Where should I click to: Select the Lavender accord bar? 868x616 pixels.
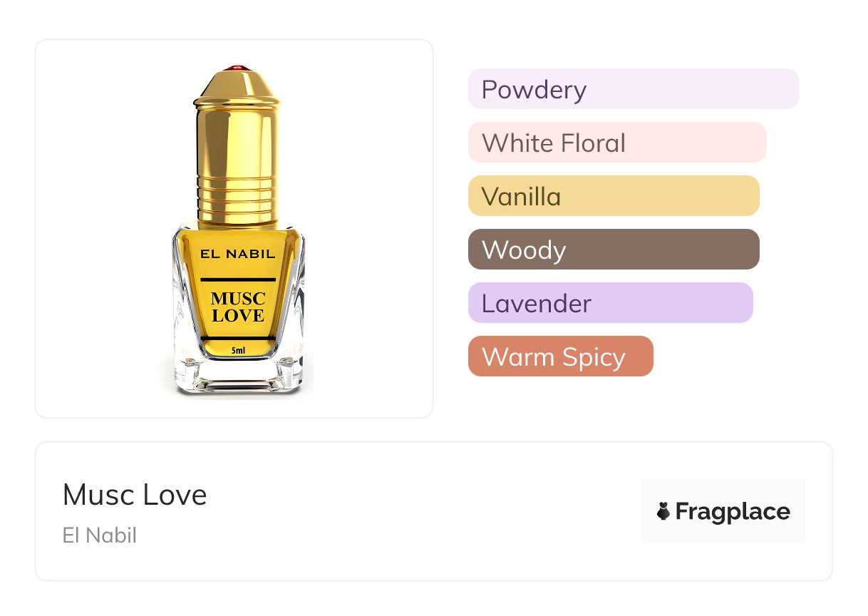click(x=610, y=303)
